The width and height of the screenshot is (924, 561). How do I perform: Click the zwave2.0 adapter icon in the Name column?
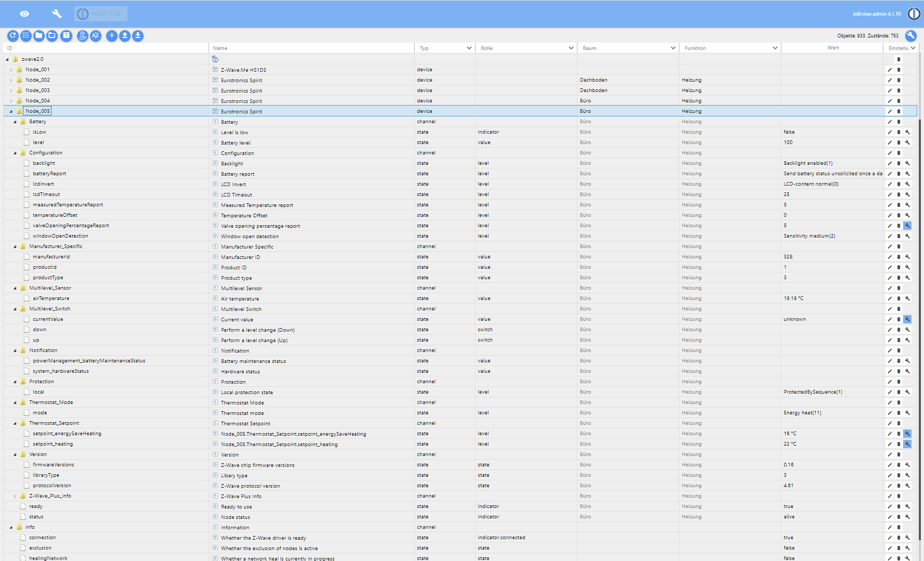coord(215,59)
